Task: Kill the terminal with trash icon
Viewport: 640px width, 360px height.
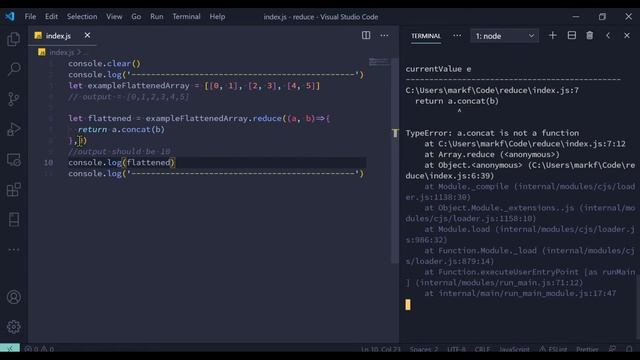Action: point(590,36)
